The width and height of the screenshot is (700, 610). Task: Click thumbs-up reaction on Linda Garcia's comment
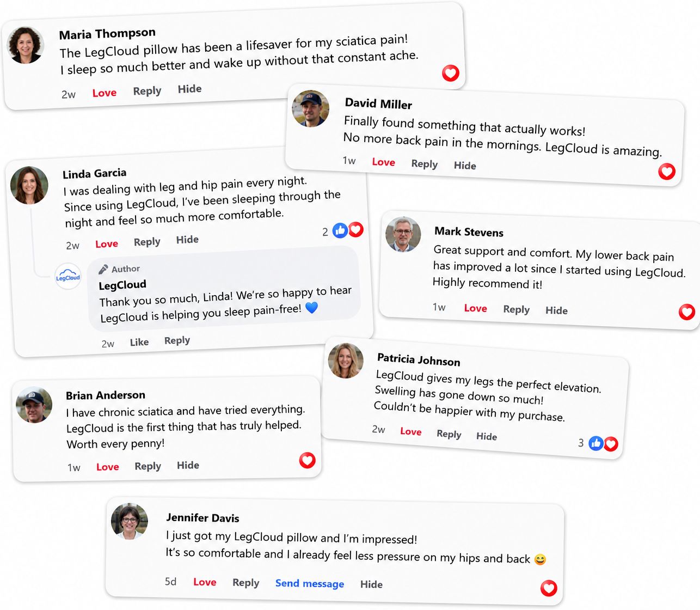(340, 231)
